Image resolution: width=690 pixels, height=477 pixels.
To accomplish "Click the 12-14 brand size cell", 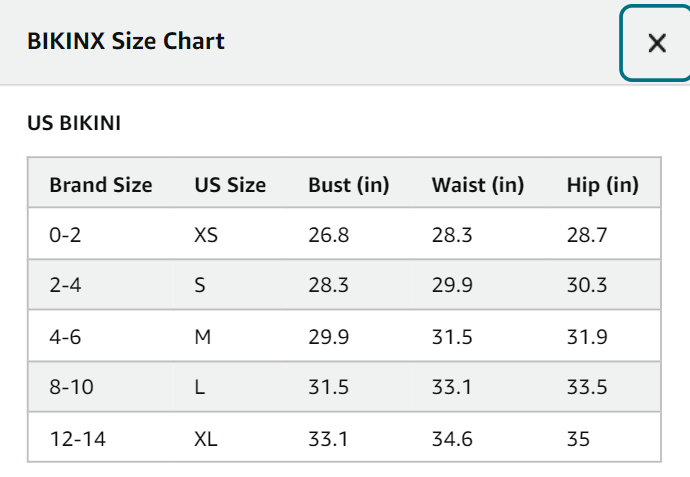I will point(77,439).
